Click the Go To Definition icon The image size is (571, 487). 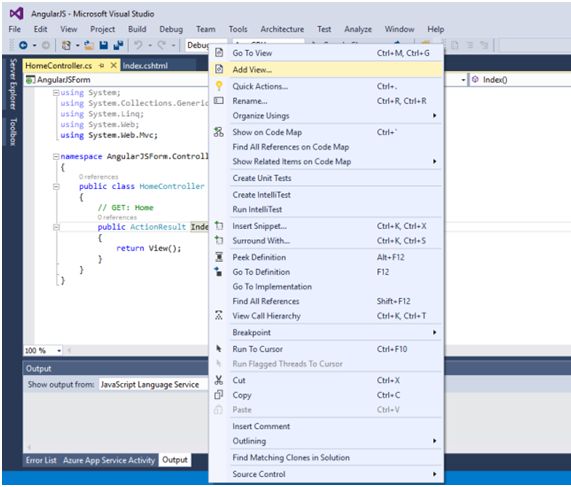(x=218, y=271)
